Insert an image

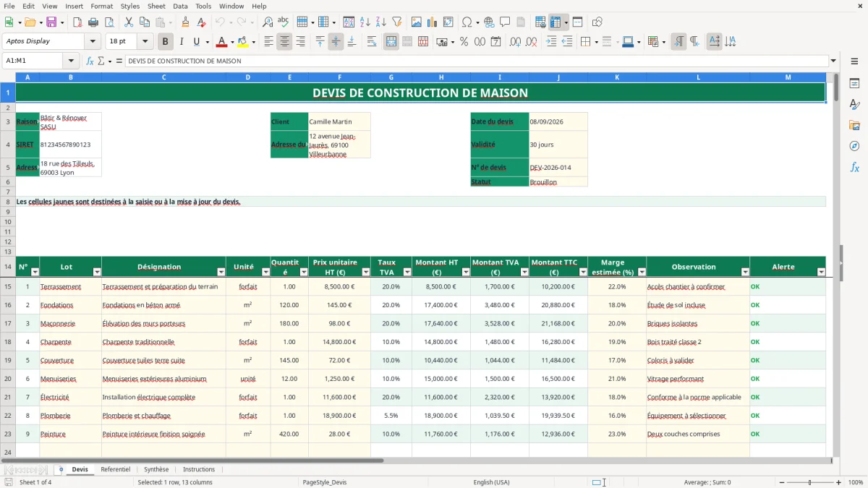(417, 22)
